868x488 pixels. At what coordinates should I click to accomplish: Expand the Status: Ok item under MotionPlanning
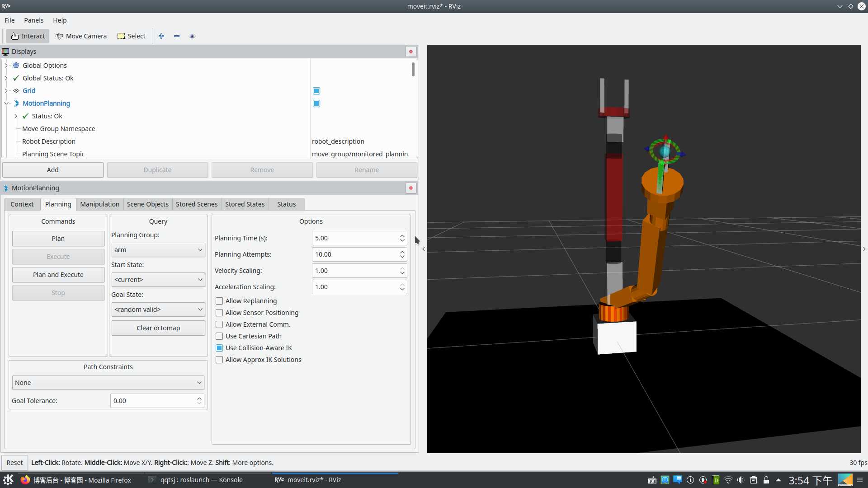[x=16, y=116]
